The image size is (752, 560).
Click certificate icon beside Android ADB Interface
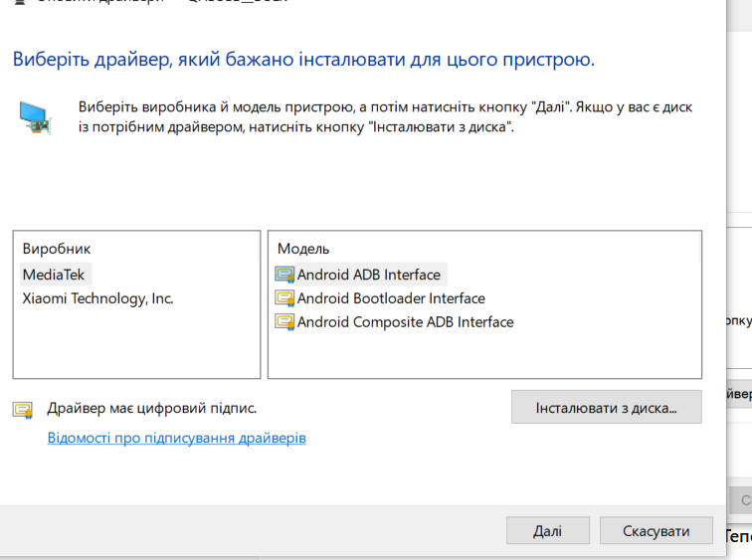point(284,275)
